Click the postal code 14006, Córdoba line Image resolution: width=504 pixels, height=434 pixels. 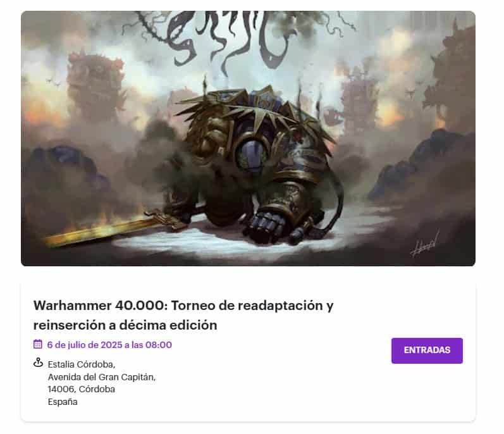click(82, 389)
